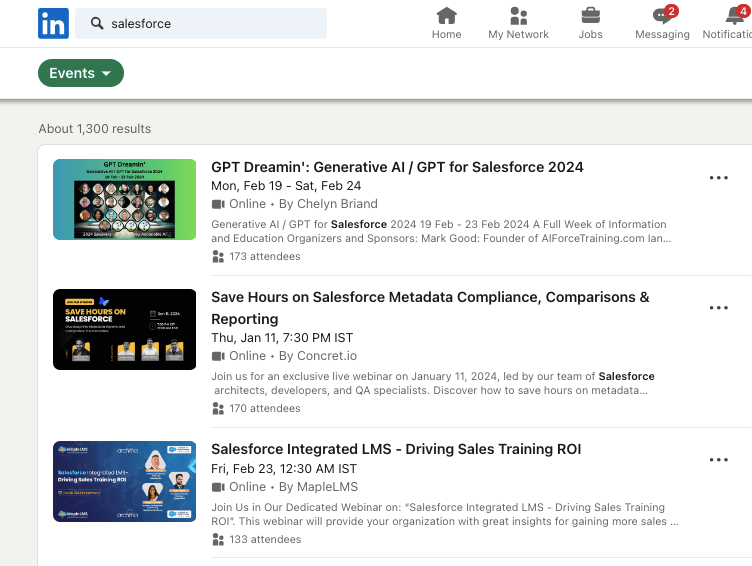The height and width of the screenshot is (566, 752).
Task: Go to the Home tab
Action: [446, 23]
